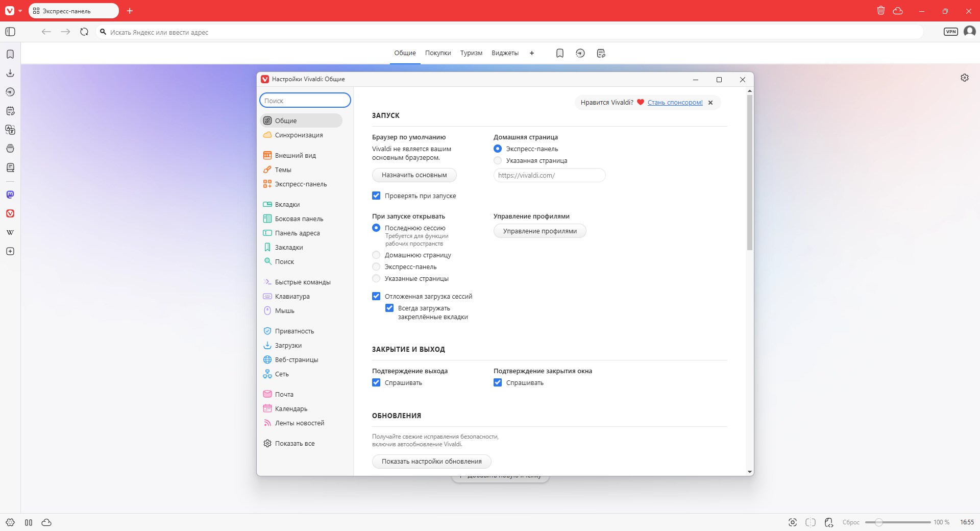
Task: Open the Translate panel icon
Action: 10,130
